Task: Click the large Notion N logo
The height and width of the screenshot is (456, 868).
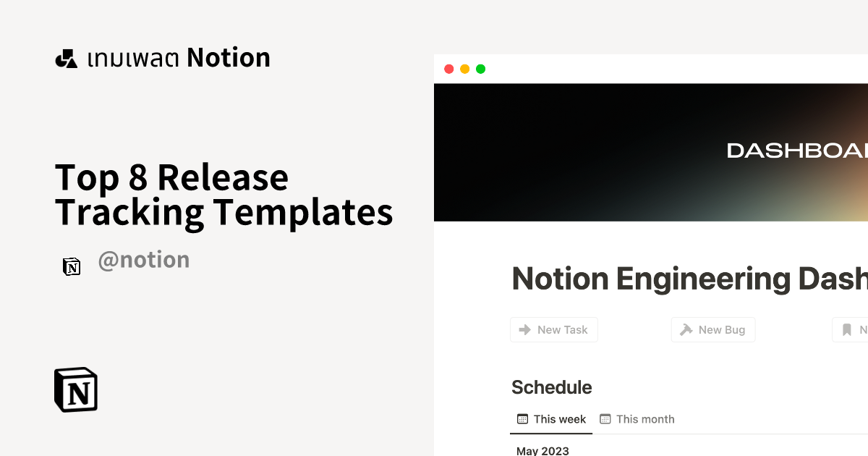Action: pos(76,389)
